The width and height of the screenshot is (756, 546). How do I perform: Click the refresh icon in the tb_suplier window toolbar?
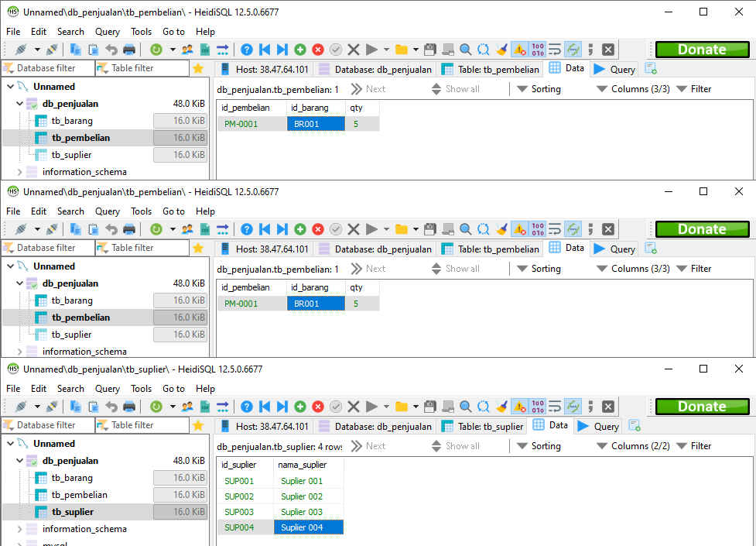click(156, 407)
